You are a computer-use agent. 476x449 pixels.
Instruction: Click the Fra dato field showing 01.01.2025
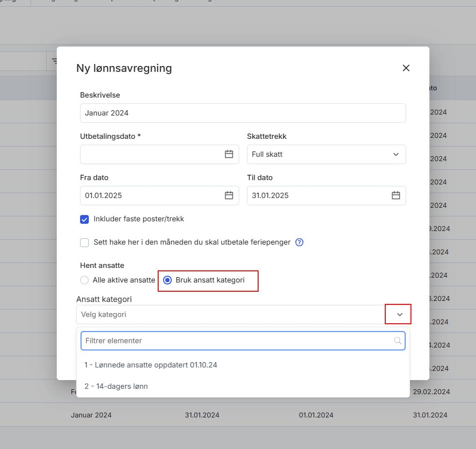[x=151, y=196]
